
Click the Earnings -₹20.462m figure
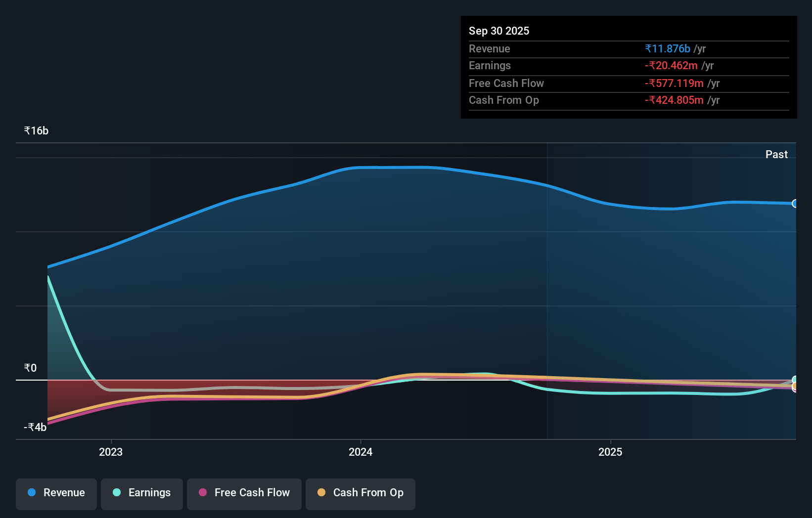(x=672, y=65)
